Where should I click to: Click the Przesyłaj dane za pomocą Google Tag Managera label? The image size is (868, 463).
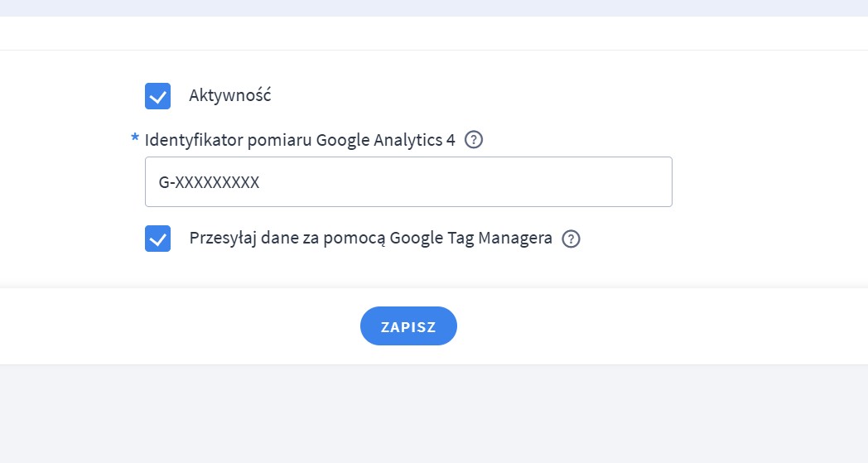click(x=370, y=239)
